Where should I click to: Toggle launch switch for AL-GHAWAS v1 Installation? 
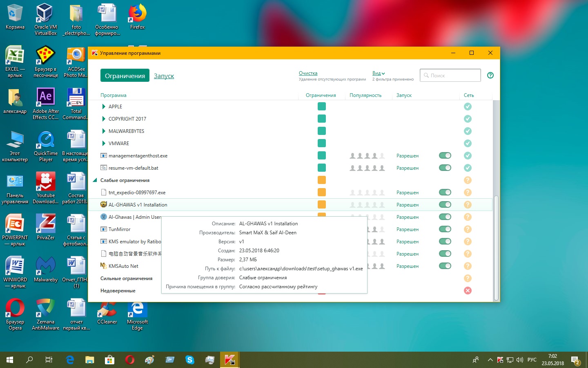(445, 204)
